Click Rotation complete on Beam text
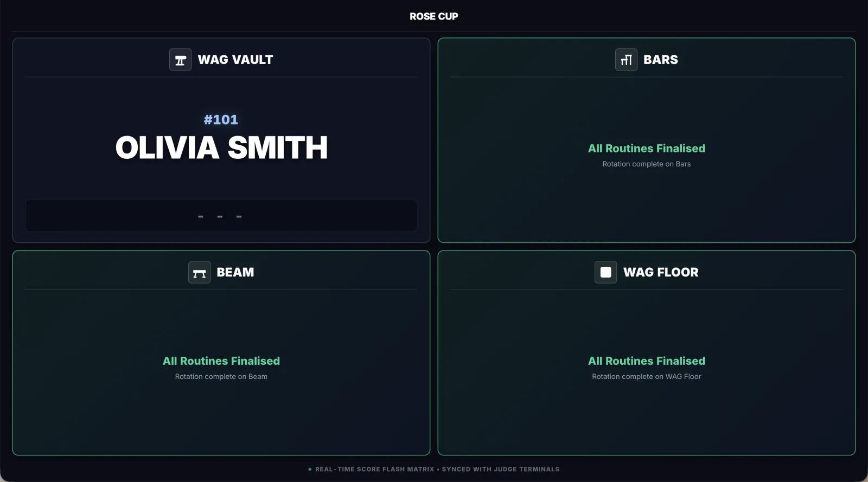Screen dimensions: 868x482 pyautogui.click(x=221, y=376)
